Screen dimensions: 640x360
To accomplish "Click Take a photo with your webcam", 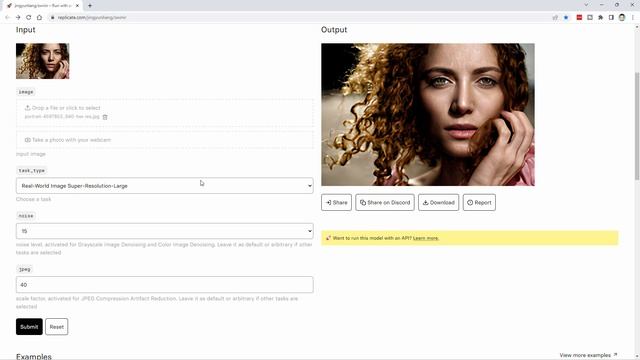I will [x=71, y=140].
